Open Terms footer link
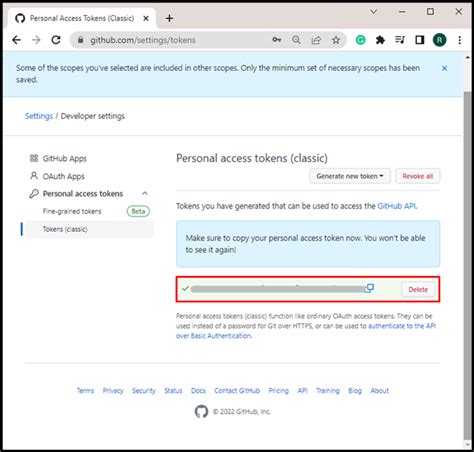The width and height of the screenshot is (474, 452). (85, 391)
